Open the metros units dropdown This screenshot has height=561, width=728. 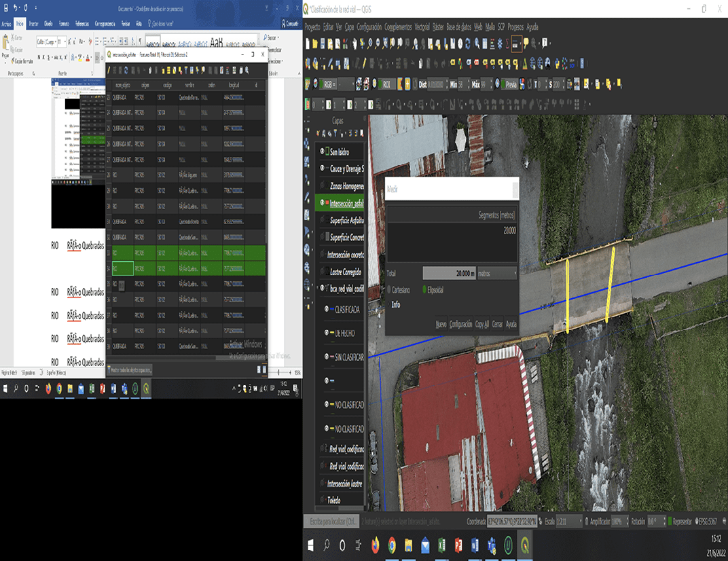pos(496,273)
